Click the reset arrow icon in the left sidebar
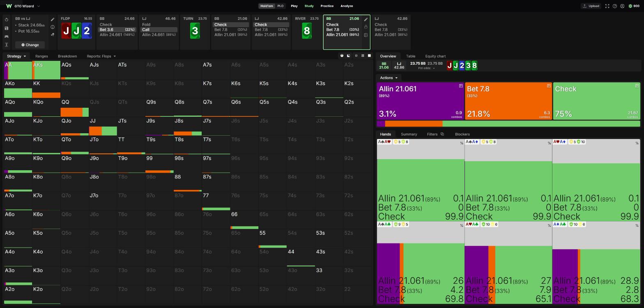The width and height of the screenshot is (644, 308). (7, 20)
